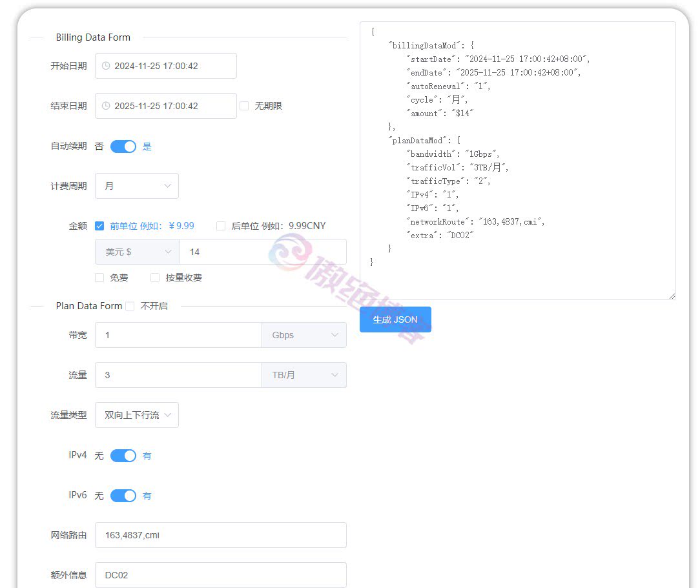Click the chevron arrow in 流量类型 dropdown
The image size is (700, 588).
point(168,416)
